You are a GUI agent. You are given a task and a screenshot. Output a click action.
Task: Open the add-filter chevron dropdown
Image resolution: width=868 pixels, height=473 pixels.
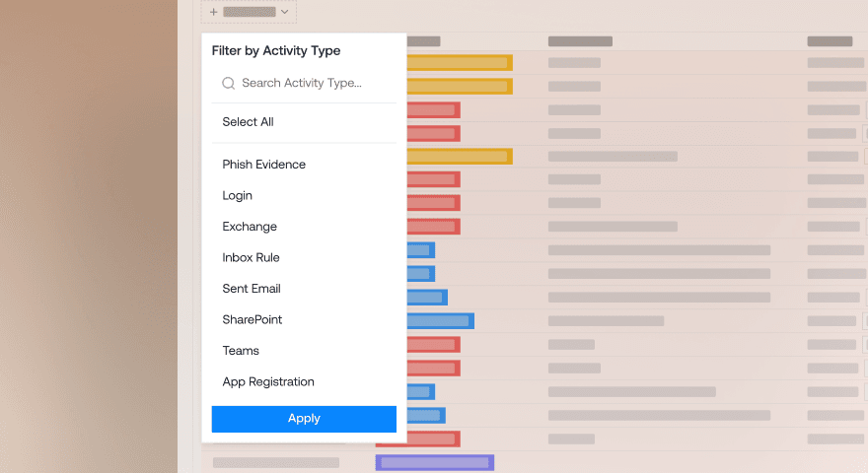[x=284, y=12]
